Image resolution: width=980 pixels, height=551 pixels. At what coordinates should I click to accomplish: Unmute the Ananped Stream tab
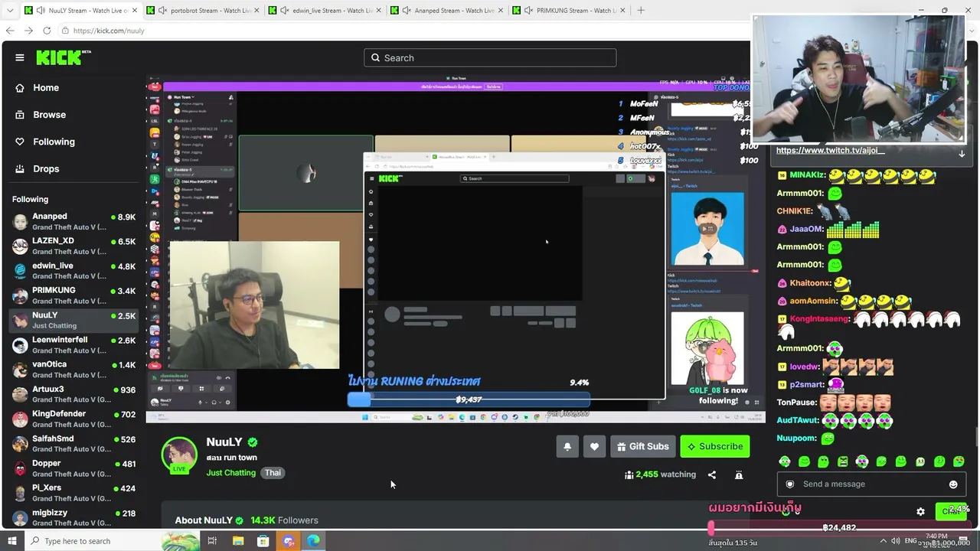tap(407, 11)
